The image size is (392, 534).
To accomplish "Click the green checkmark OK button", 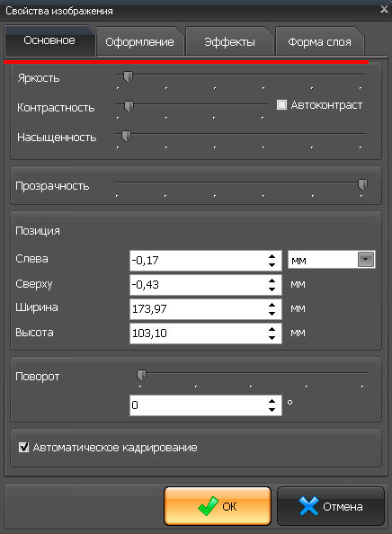I will tap(218, 506).
